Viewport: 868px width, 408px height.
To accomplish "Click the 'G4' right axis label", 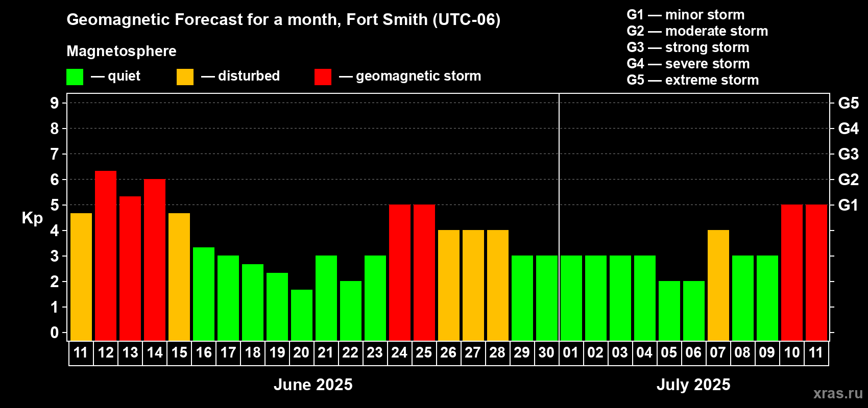I will [x=849, y=129].
